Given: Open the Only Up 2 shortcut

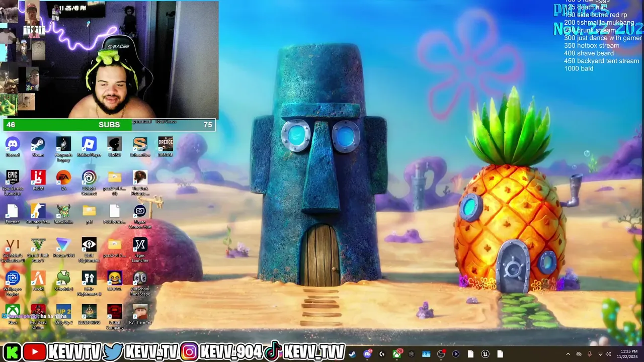Looking at the screenshot, I should point(63,315).
